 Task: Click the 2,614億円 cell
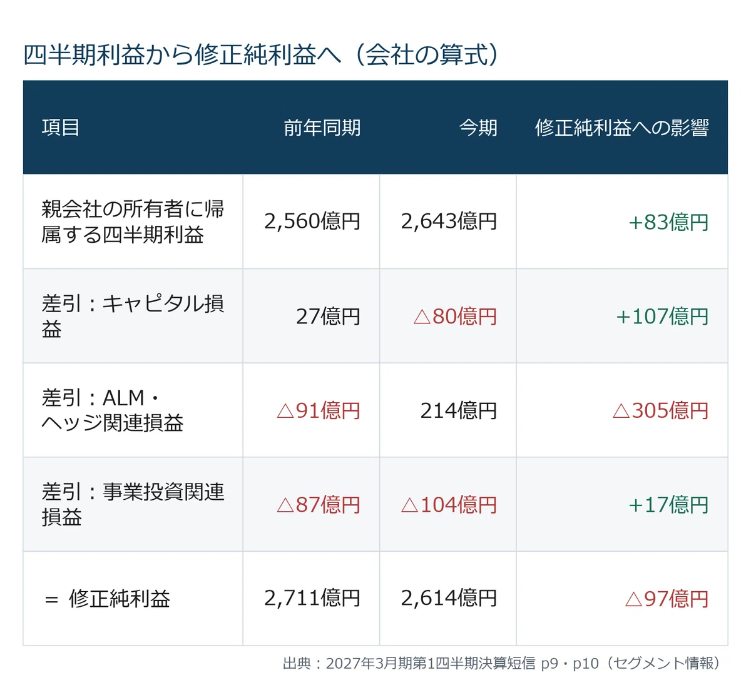click(449, 599)
